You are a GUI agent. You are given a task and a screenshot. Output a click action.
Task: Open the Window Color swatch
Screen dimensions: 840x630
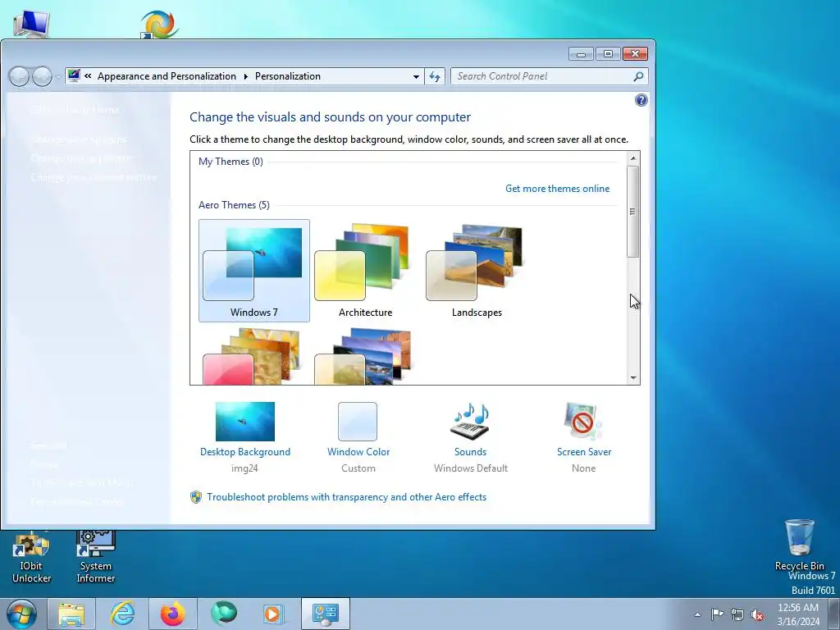pyautogui.click(x=358, y=422)
